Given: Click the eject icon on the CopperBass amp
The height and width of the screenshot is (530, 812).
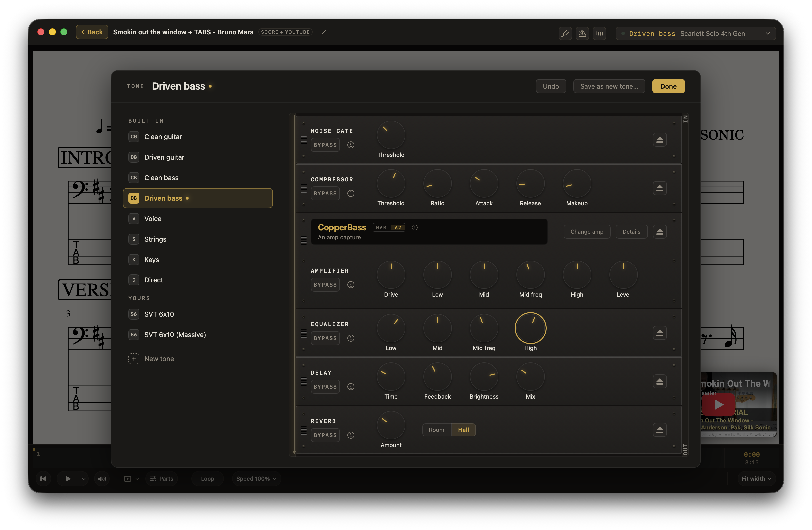Looking at the screenshot, I should tap(660, 232).
